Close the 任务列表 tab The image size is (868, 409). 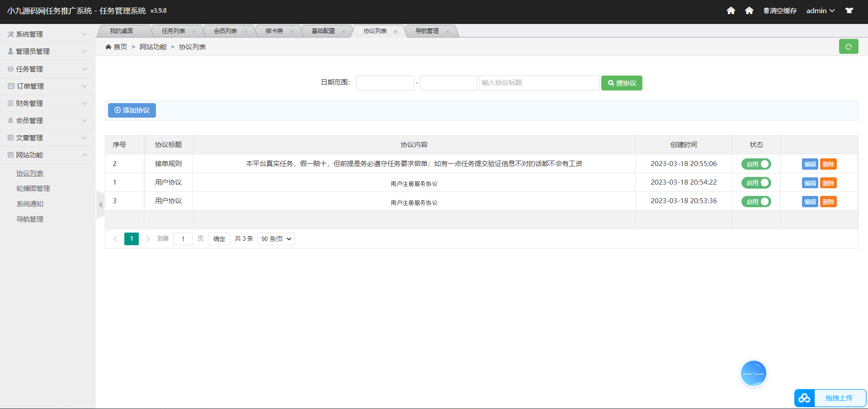click(x=194, y=31)
